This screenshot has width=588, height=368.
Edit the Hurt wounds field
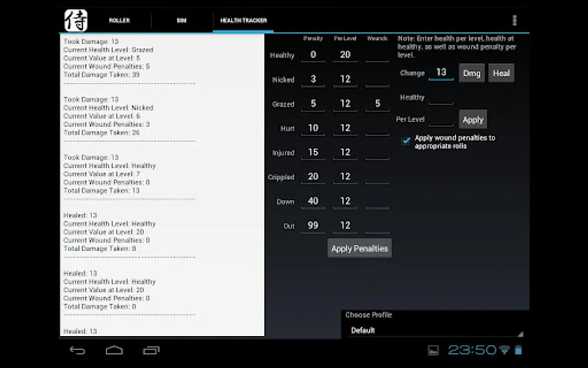click(x=377, y=128)
